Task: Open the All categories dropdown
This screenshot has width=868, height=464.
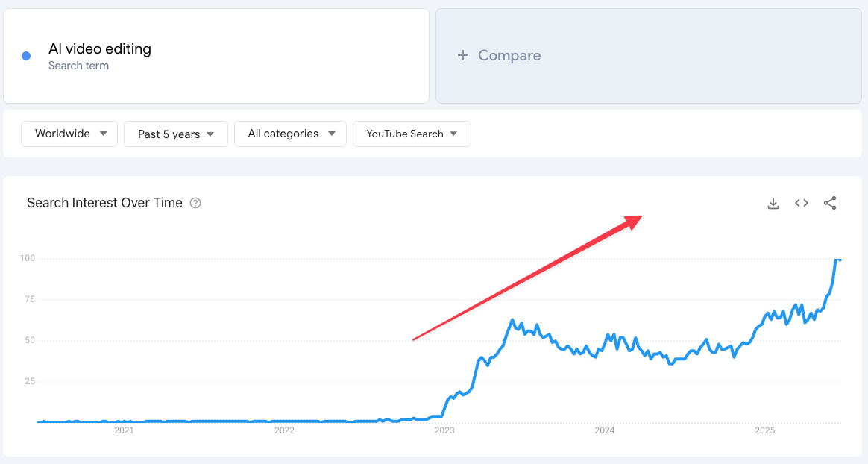Action: click(x=290, y=134)
